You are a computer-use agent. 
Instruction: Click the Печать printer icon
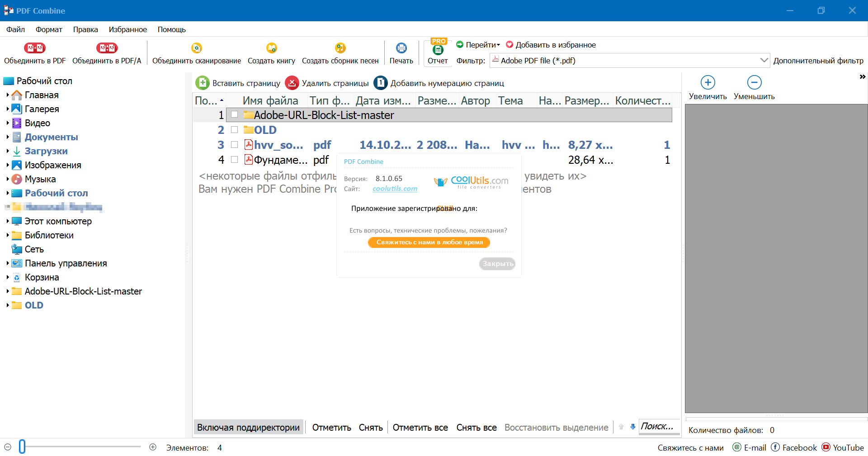click(x=401, y=47)
